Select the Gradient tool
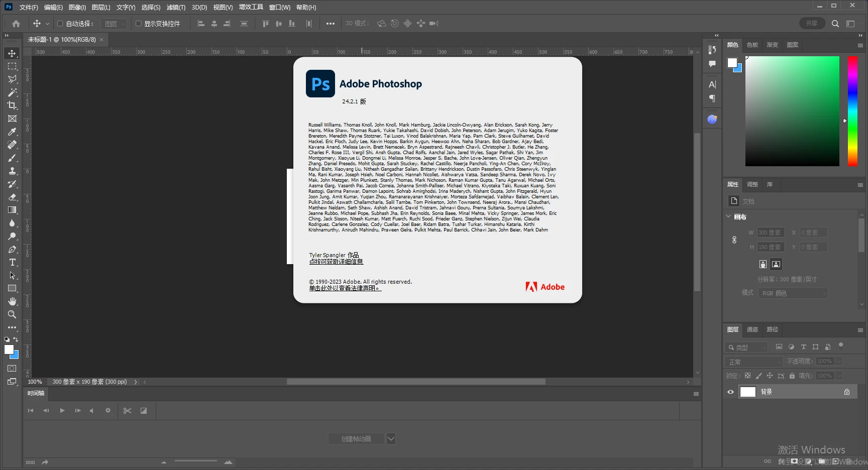868x470 pixels. click(x=12, y=210)
